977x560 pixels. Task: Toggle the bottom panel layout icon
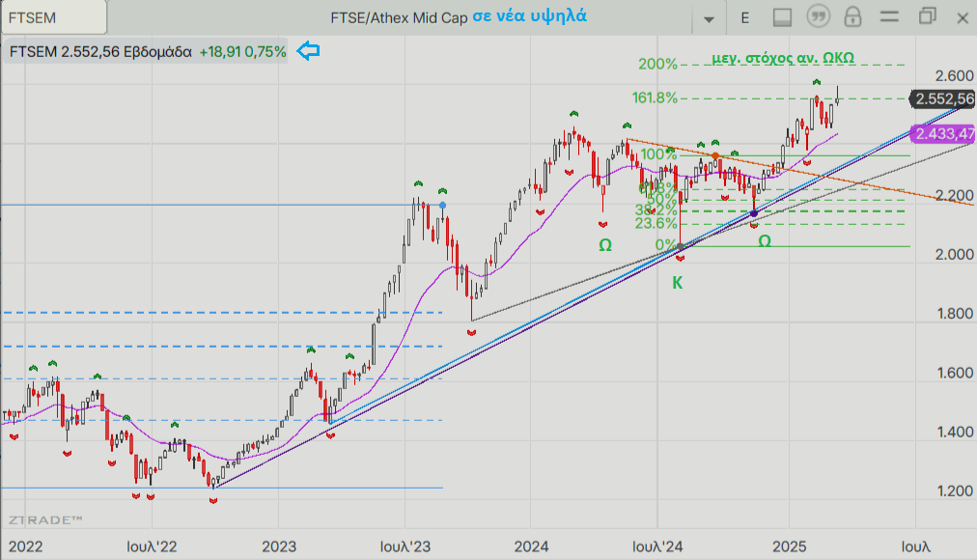(x=782, y=17)
